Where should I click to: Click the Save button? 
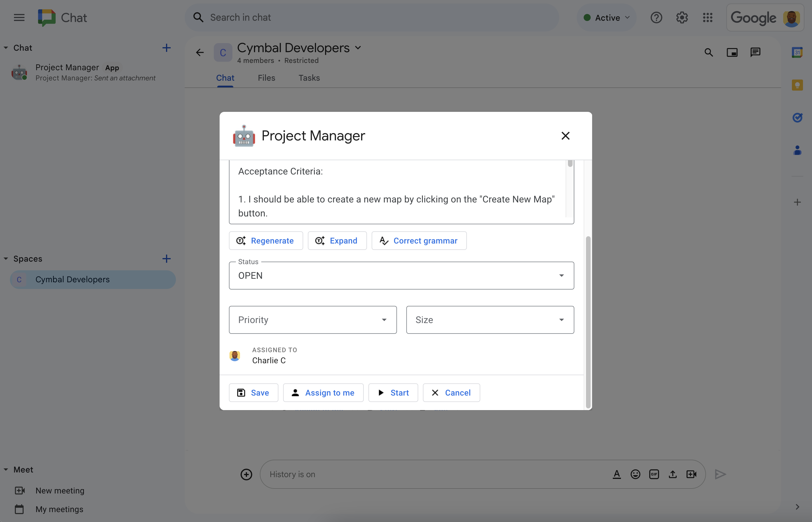253,392
